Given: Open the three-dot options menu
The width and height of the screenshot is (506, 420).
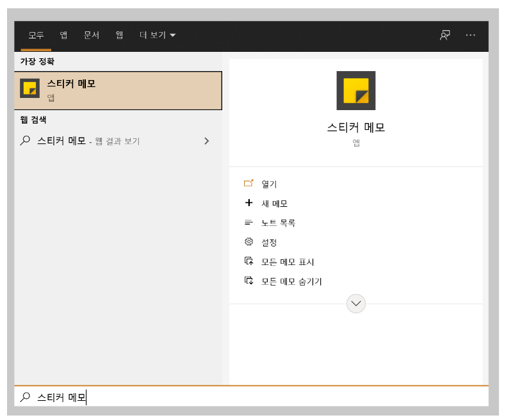Looking at the screenshot, I should click(x=471, y=35).
